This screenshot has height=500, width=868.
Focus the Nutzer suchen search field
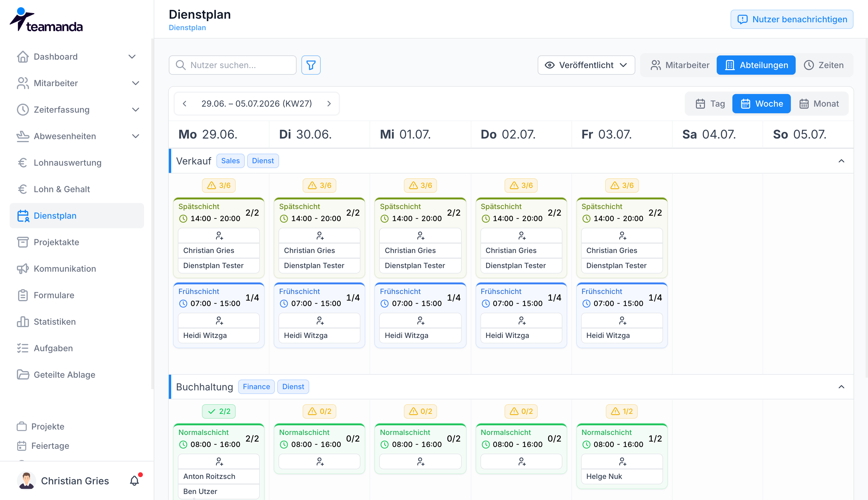point(233,65)
